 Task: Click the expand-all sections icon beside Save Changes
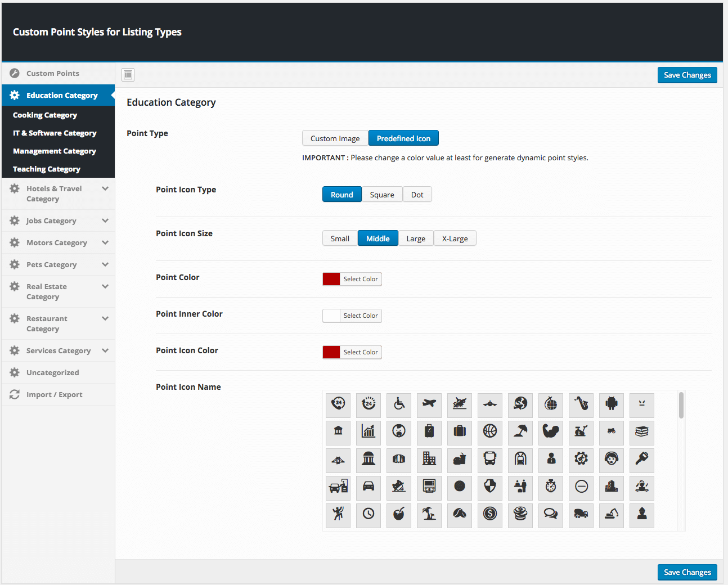coord(128,75)
